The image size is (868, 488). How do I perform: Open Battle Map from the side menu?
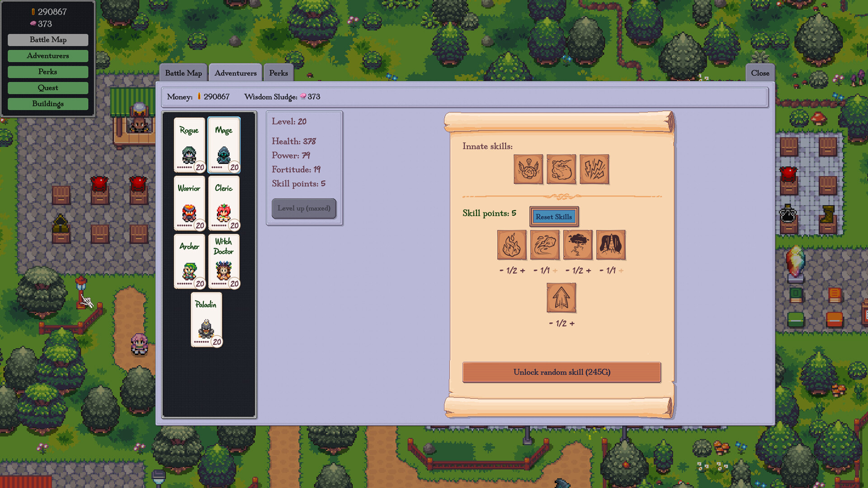point(48,40)
